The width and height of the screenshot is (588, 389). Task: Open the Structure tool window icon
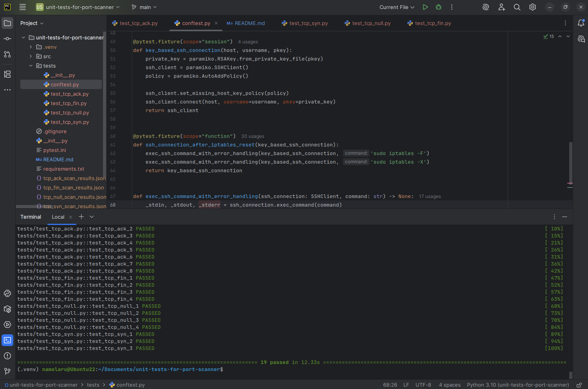point(7,74)
